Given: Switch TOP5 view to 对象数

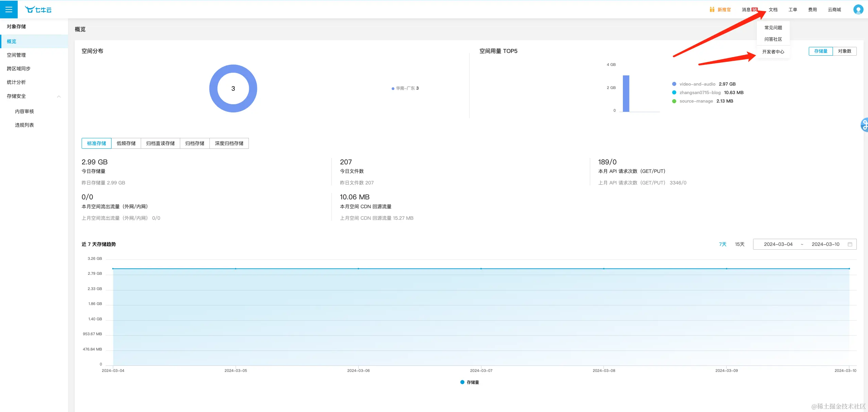Looking at the screenshot, I should pyautogui.click(x=844, y=51).
